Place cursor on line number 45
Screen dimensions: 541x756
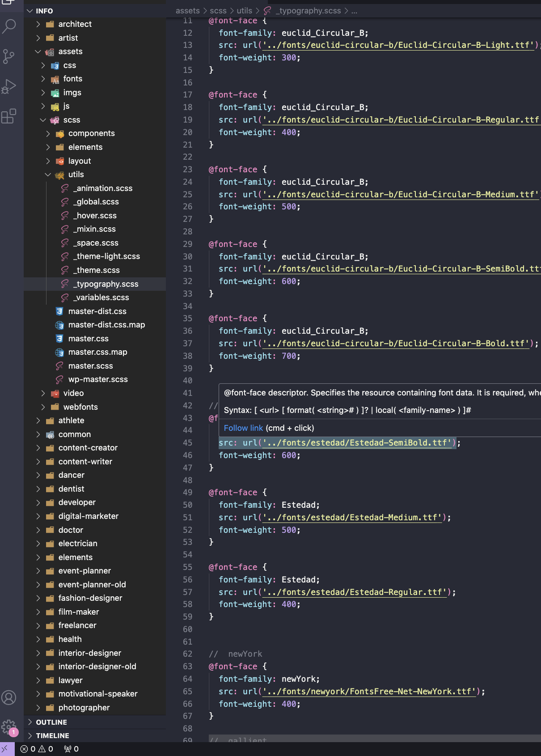click(x=187, y=443)
